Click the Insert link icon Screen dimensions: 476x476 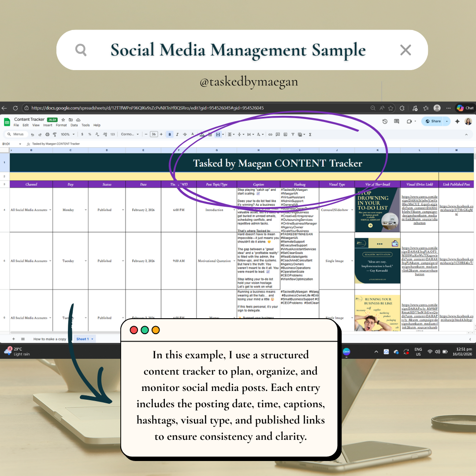tap(271, 134)
